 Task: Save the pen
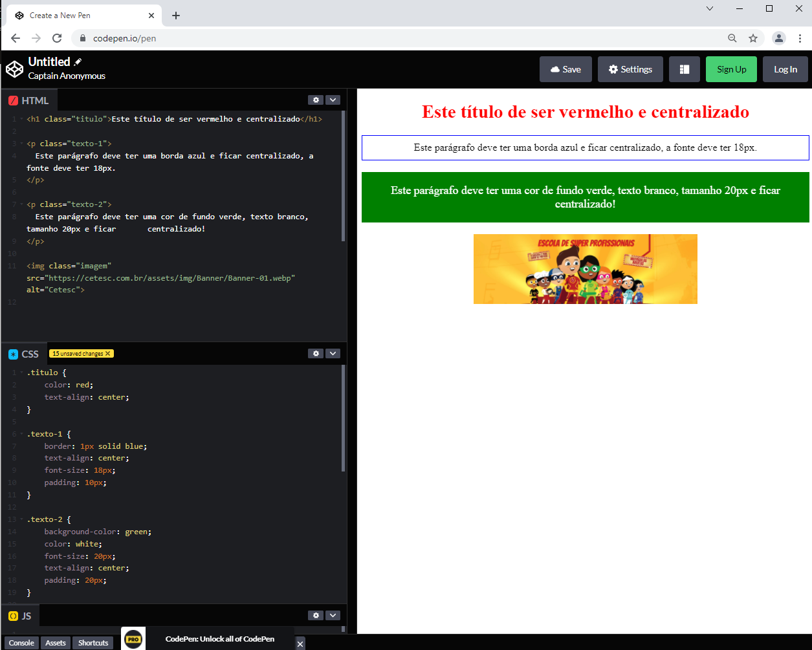[565, 69]
